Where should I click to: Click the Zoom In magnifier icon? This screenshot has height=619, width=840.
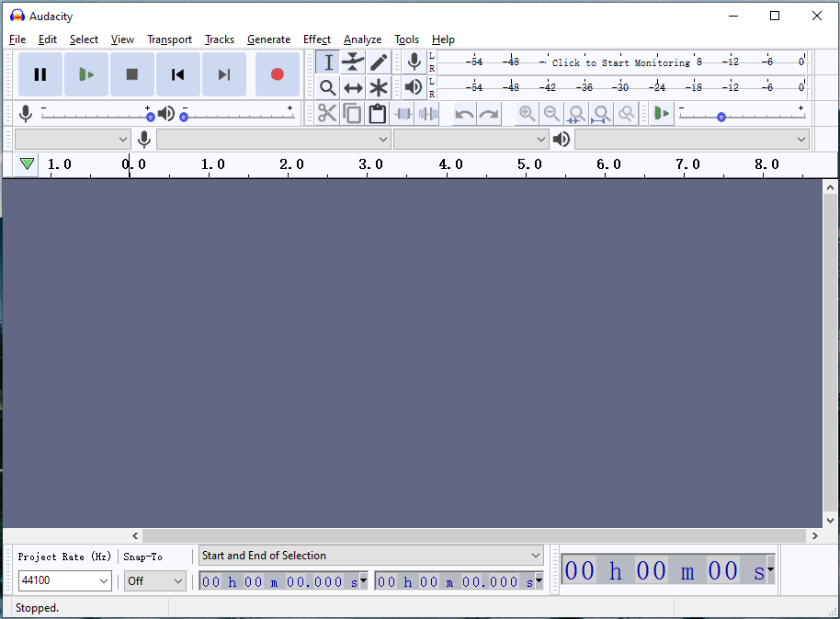point(527,112)
